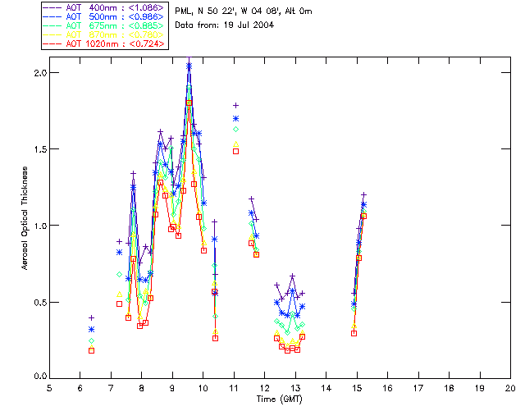Click the x-axis tick label '6'

tap(80, 388)
